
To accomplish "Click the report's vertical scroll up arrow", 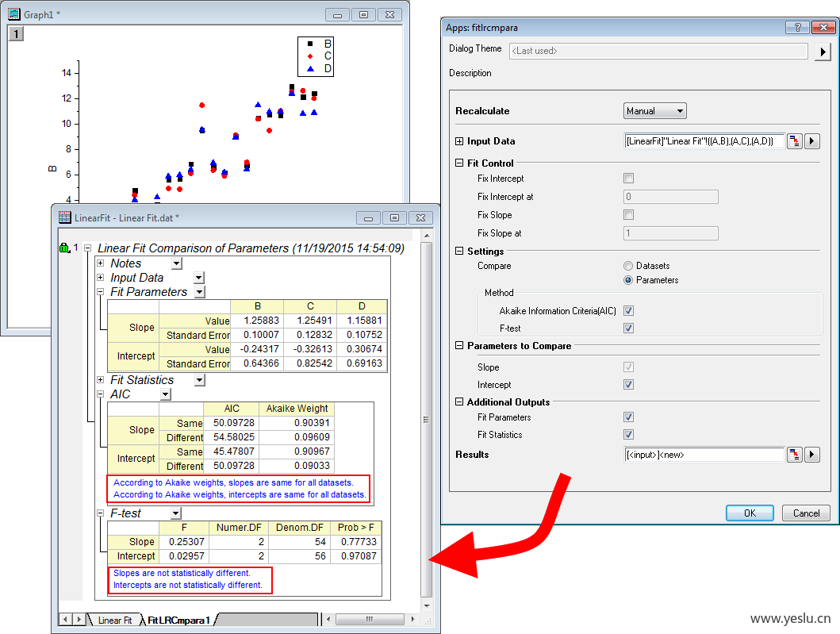I will [427, 236].
